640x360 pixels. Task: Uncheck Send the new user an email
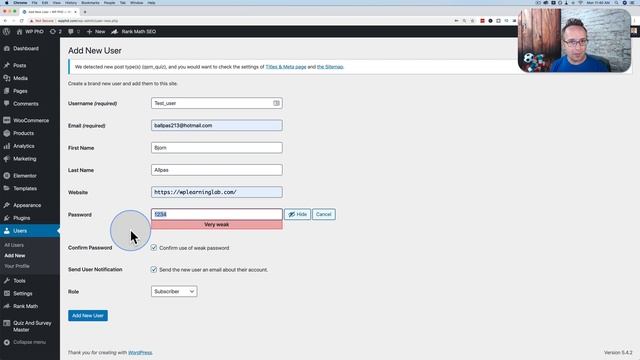click(x=153, y=269)
